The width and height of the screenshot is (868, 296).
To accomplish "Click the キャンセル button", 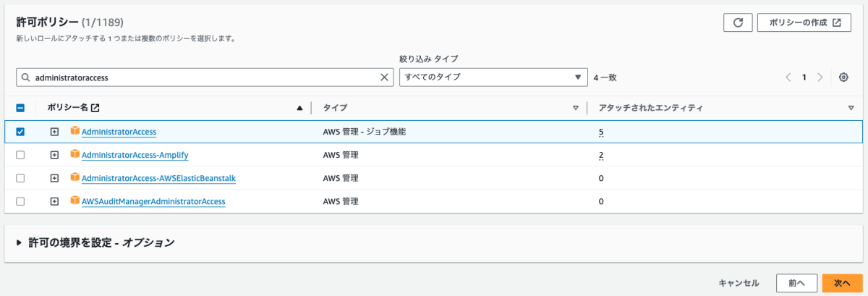I will pos(739,283).
